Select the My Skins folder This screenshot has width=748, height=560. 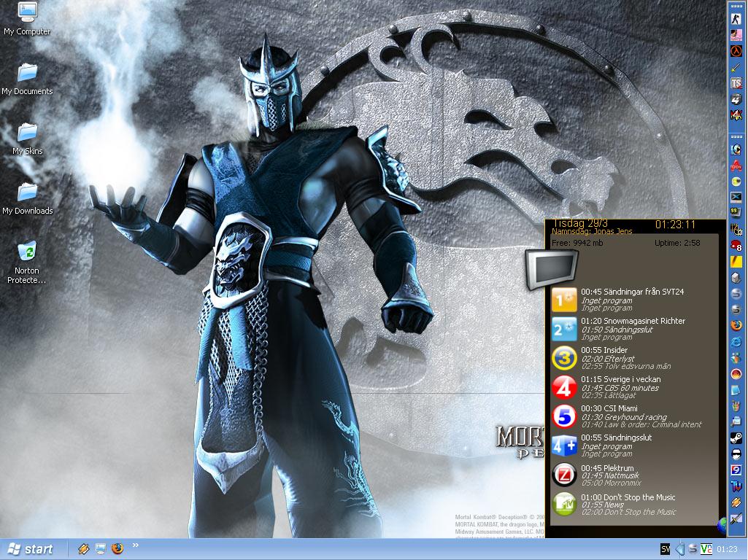click(27, 138)
